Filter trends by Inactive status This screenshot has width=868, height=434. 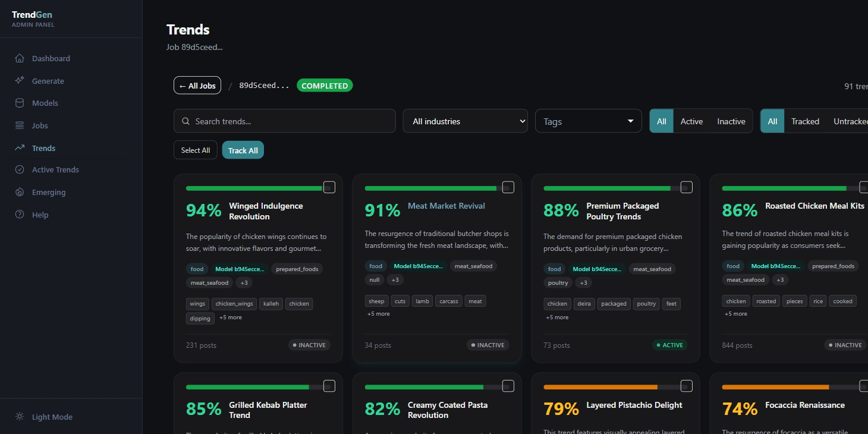[731, 121]
